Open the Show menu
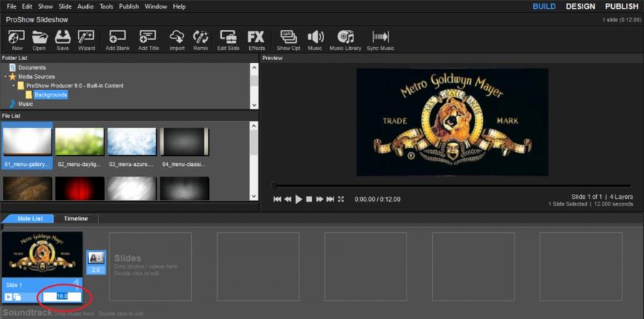 46,6
